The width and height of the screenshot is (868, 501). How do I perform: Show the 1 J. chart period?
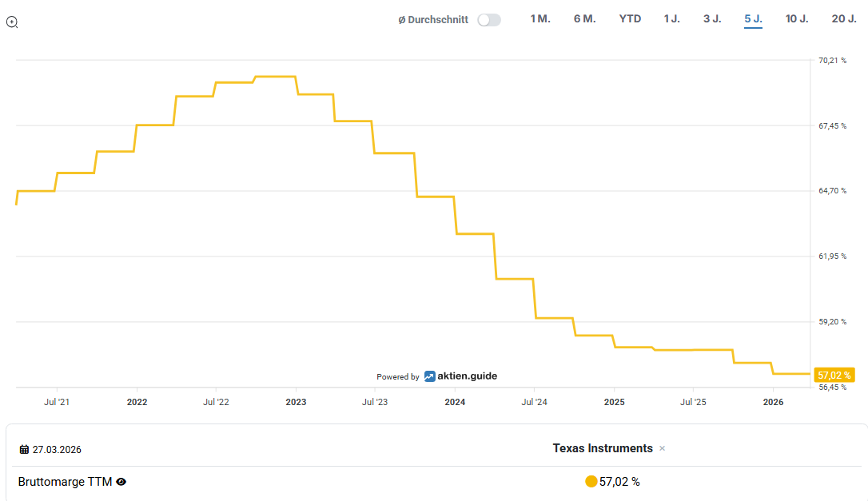point(671,19)
